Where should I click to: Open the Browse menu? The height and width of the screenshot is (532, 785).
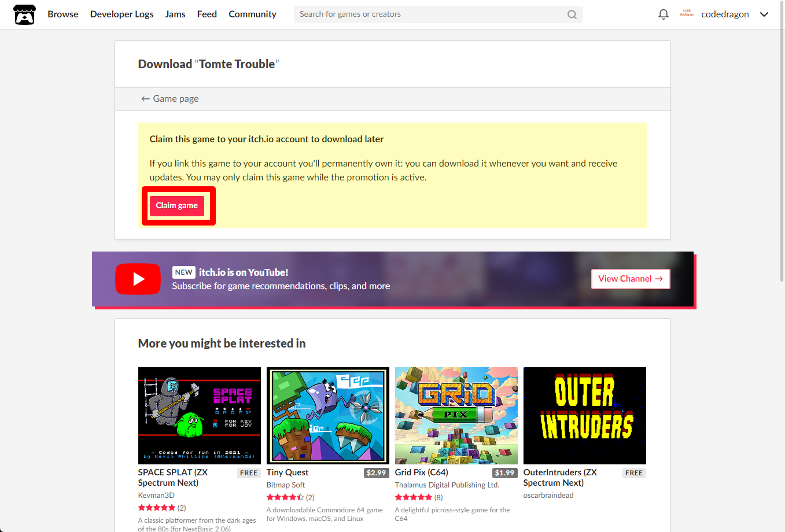[63, 14]
